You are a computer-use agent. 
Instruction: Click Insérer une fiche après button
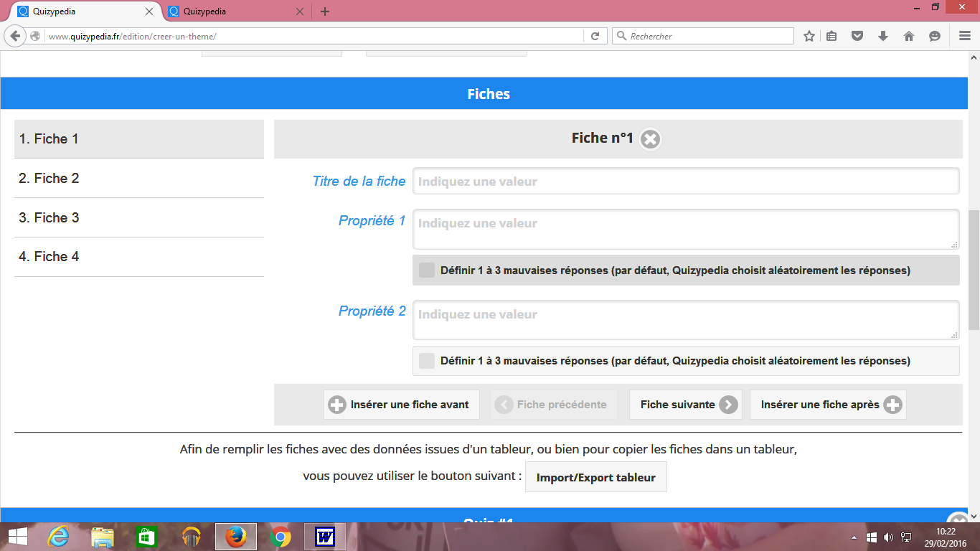(x=828, y=405)
